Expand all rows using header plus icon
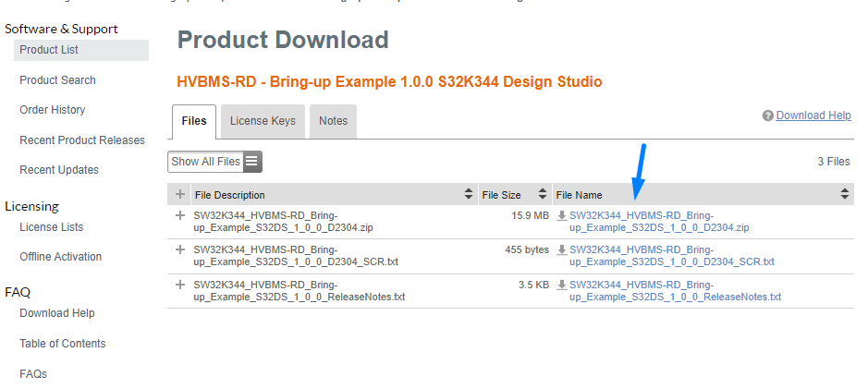Screen dimensions: 868x389 [180, 195]
